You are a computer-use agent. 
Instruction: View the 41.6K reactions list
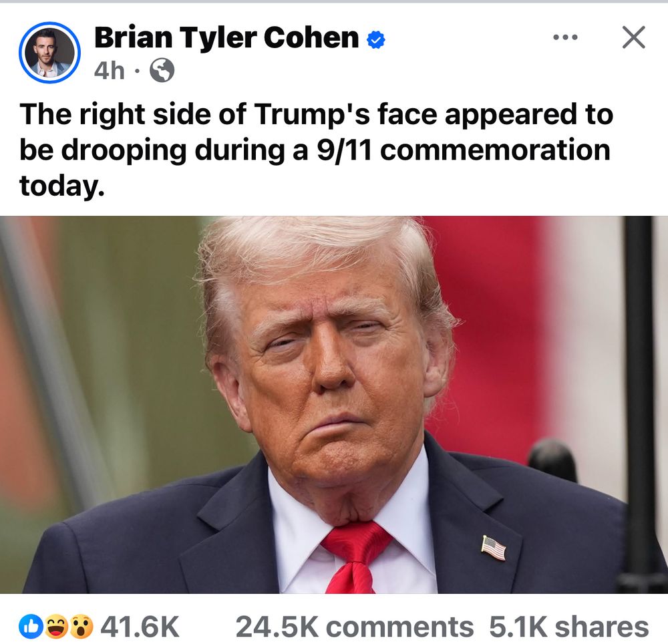click(x=140, y=627)
